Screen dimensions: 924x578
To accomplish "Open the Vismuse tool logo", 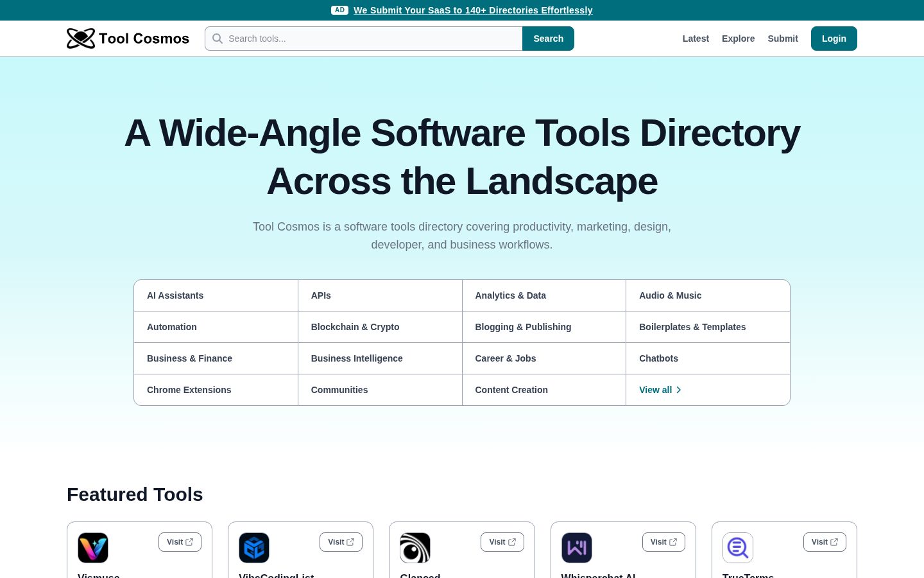I will pyautogui.click(x=93, y=548).
